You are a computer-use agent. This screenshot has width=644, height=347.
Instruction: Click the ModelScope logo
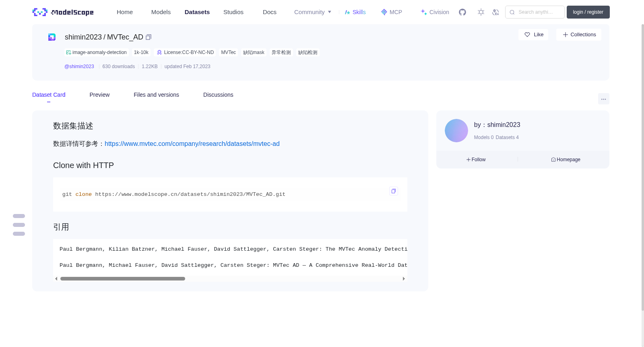[x=63, y=12]
